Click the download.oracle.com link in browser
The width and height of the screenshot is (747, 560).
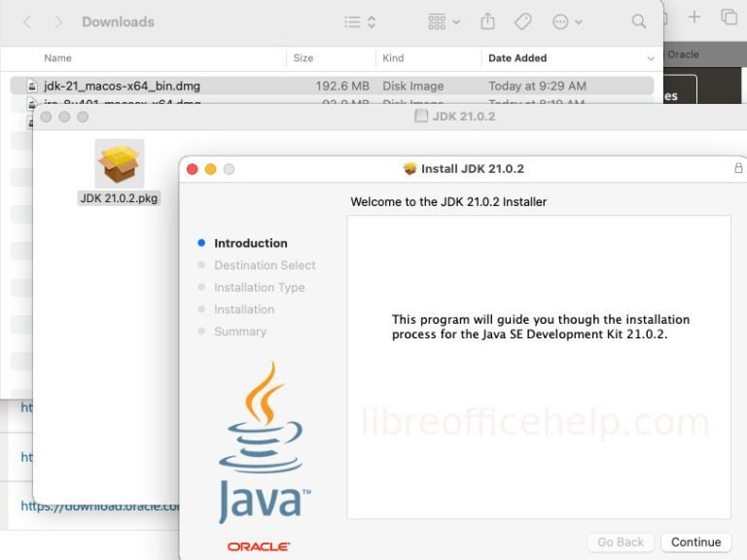tap(100, 507)
